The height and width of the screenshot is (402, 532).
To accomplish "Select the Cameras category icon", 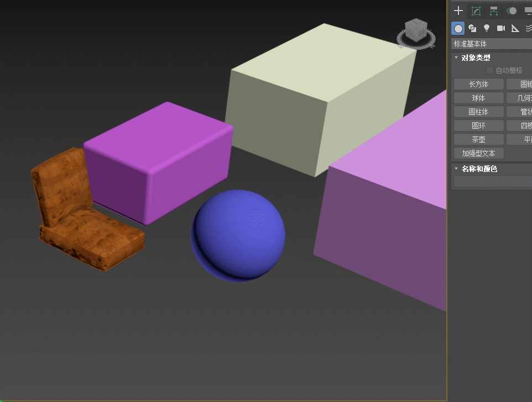I will tap(501, 28).
